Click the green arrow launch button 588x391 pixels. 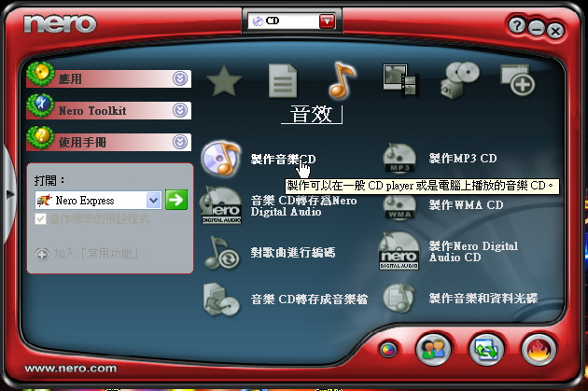[176, 200]
